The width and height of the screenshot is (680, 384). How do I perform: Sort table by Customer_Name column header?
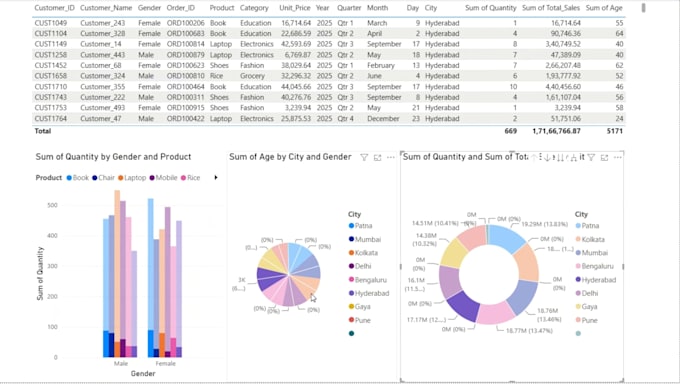tap(106, 8)
